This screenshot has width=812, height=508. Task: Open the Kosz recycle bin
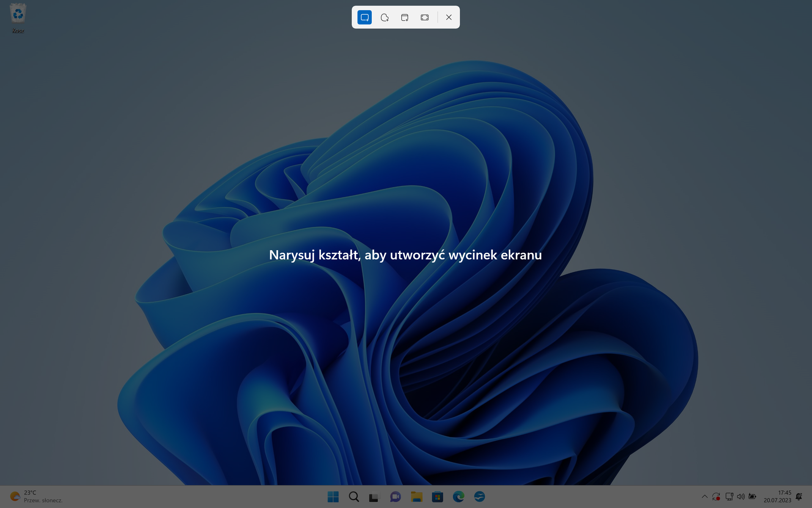point(17,14)
